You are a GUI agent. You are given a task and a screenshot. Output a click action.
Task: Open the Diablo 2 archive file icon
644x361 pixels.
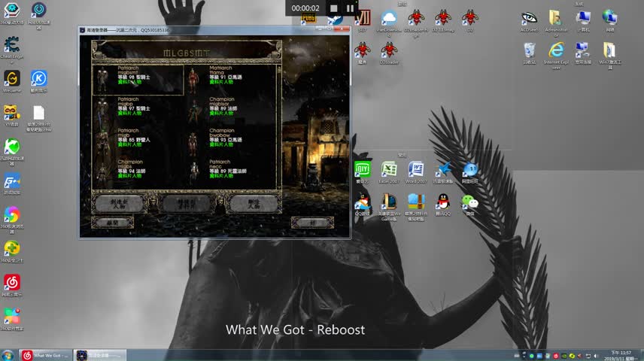(416, 207)
